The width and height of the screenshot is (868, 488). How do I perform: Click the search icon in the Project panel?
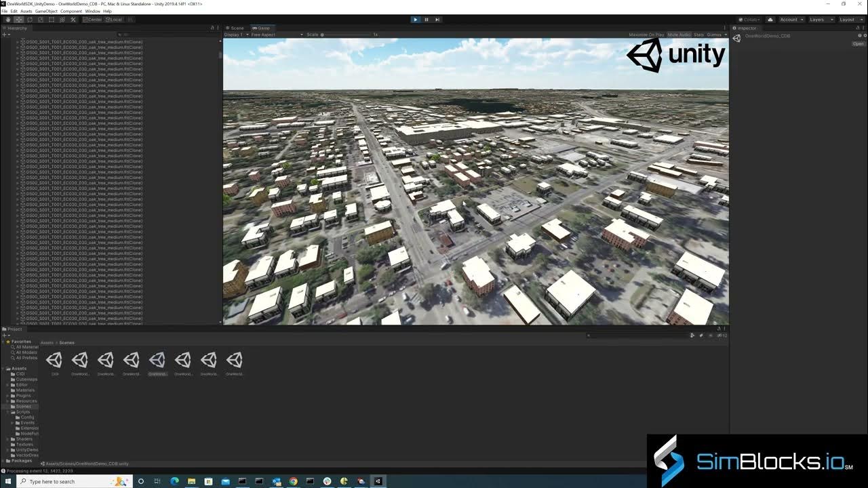[x=587, y=335]
